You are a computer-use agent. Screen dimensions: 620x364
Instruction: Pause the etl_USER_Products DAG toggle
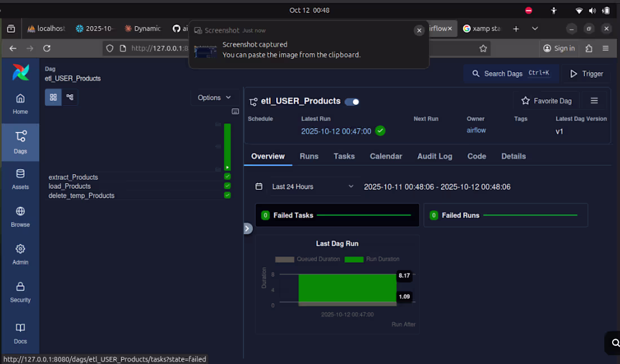tap(352, 101)
